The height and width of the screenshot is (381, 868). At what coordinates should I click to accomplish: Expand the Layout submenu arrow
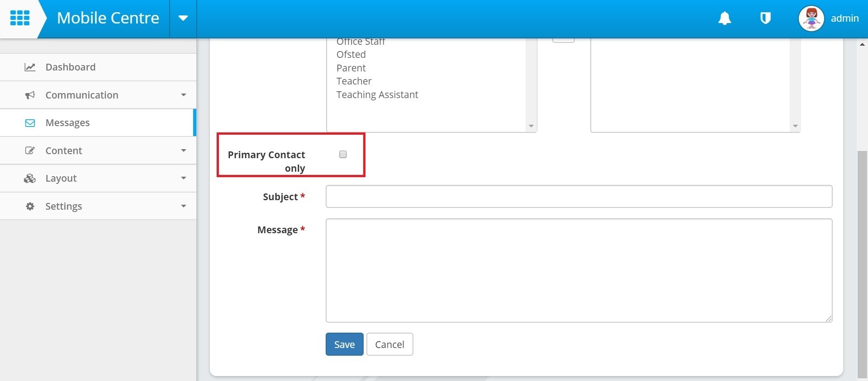coord(184,178)
